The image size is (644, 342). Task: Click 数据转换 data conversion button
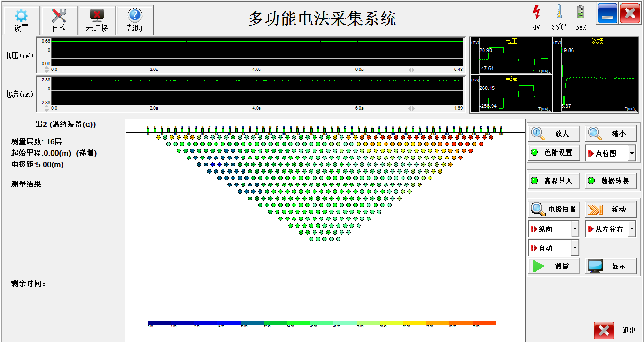coord(610,181)
